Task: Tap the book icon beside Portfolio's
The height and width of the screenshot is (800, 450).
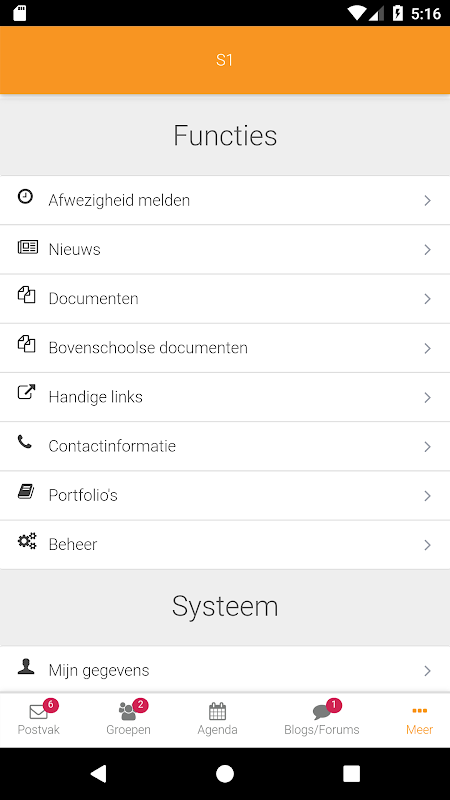Action: click(x=26, y=491)
